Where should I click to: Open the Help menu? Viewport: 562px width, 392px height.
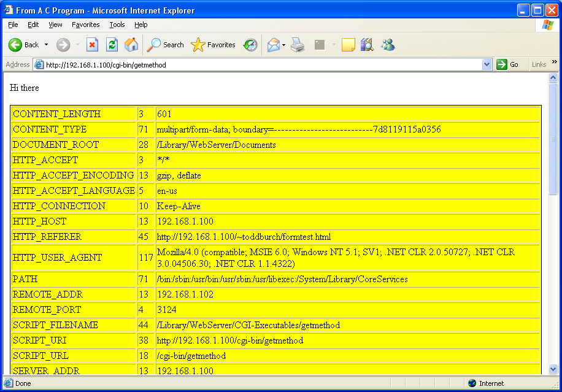point(141,25)
